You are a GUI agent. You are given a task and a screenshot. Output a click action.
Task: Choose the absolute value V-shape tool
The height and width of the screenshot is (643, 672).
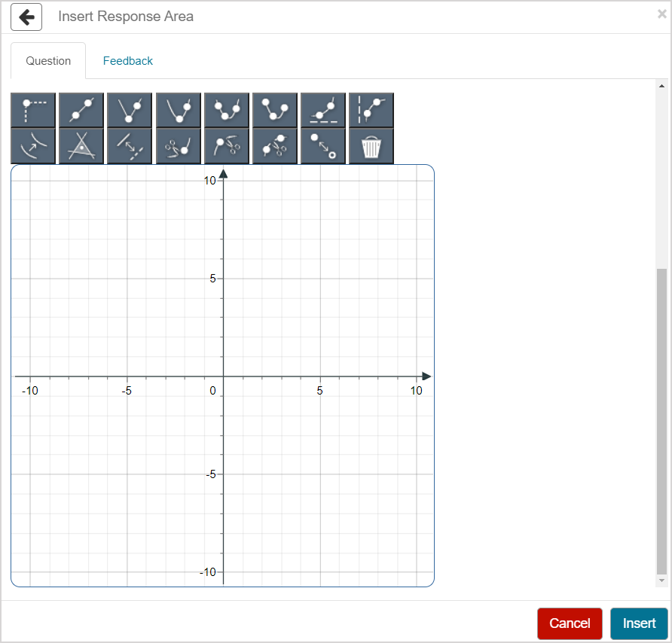click(130, 110)
